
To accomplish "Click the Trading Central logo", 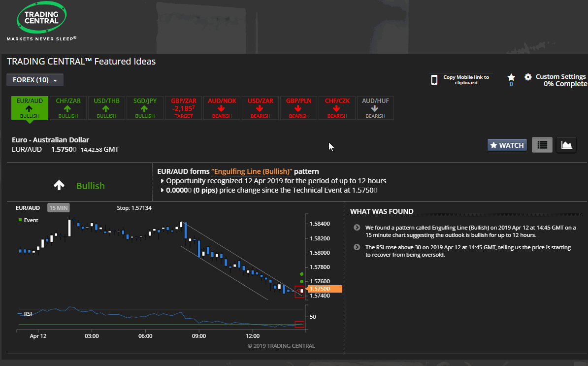I will point(42,18).
